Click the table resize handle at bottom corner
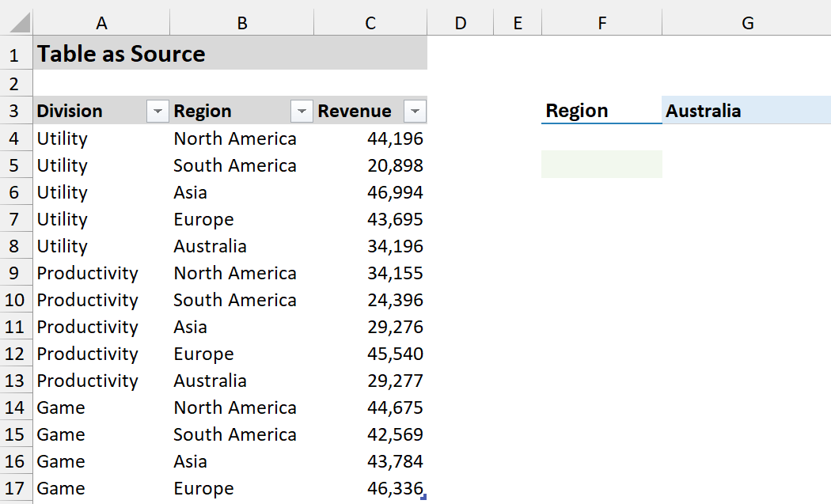This screenshot has height=504, width=831. [x=425, y=497]
